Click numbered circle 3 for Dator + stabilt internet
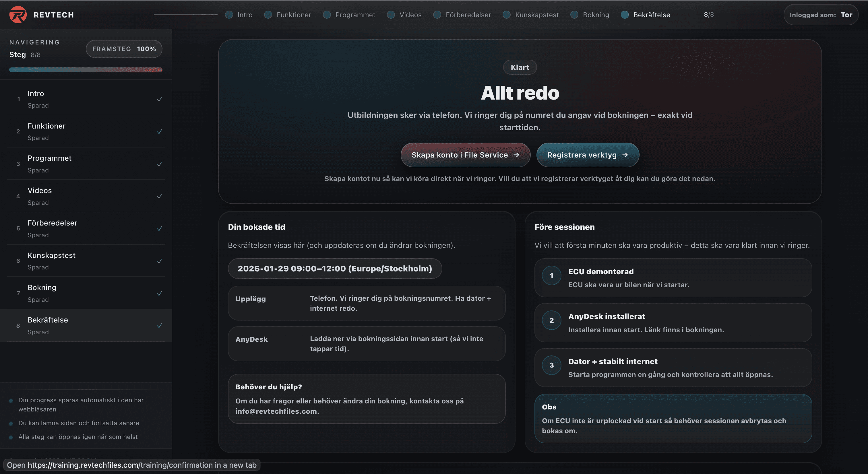Image resolution: width=868 pixels, height=474 pixels. click(x=551, y=365)
